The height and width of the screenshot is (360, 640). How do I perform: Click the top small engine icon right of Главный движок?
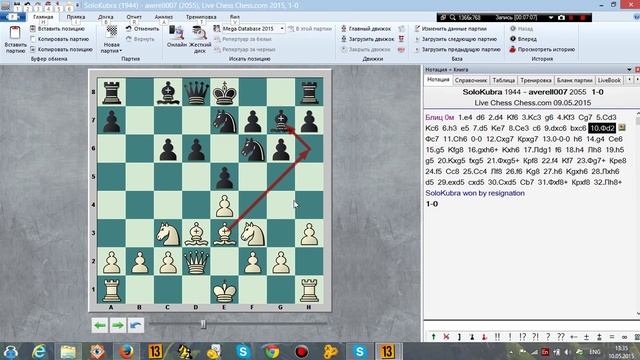402,29
